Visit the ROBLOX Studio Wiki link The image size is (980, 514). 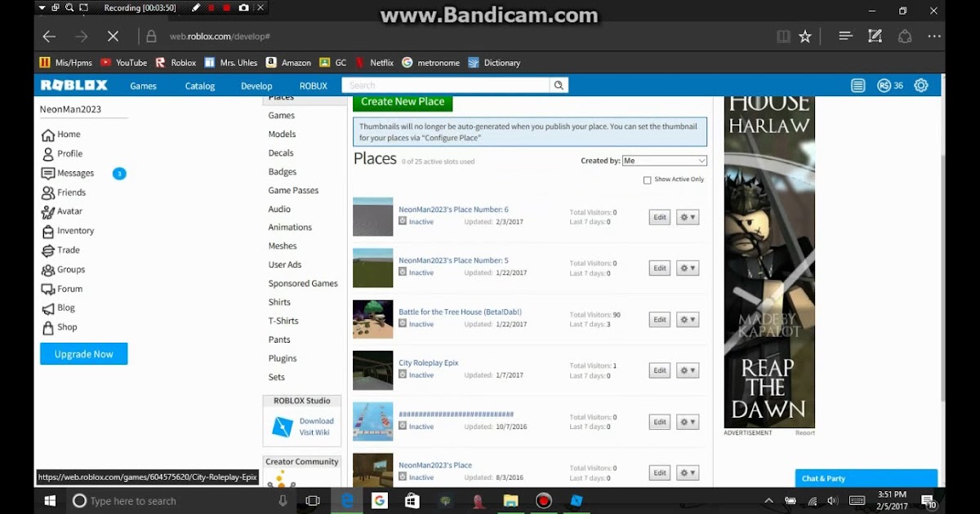coord(314,432)
